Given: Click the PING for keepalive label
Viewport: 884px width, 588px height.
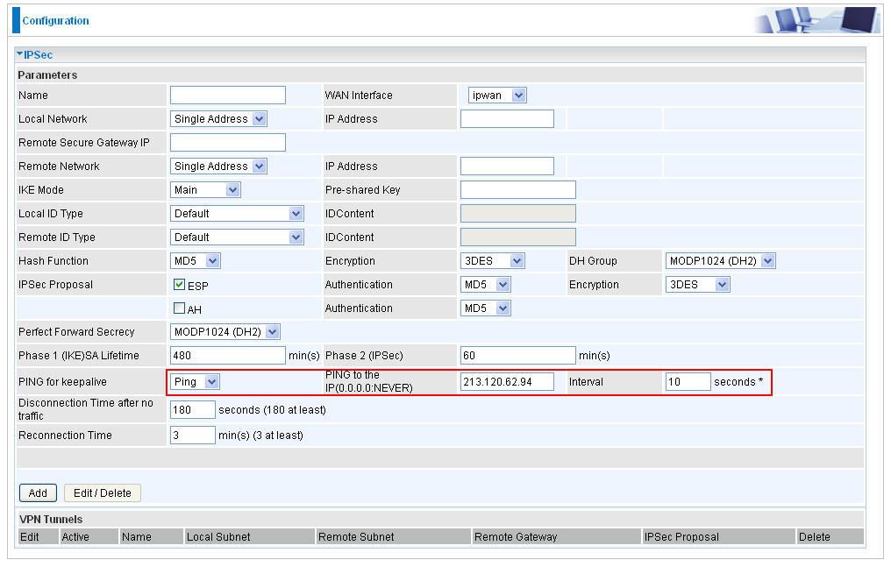Looking at the screenshot, I should click(x=62, y=382).
